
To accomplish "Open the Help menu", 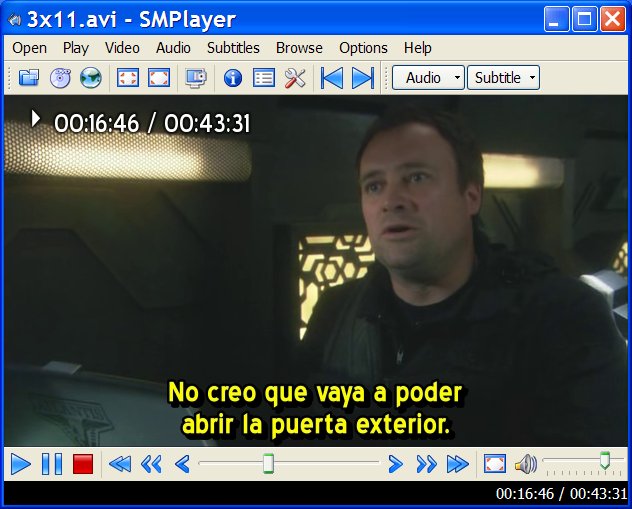I will [x=418, y=48].
